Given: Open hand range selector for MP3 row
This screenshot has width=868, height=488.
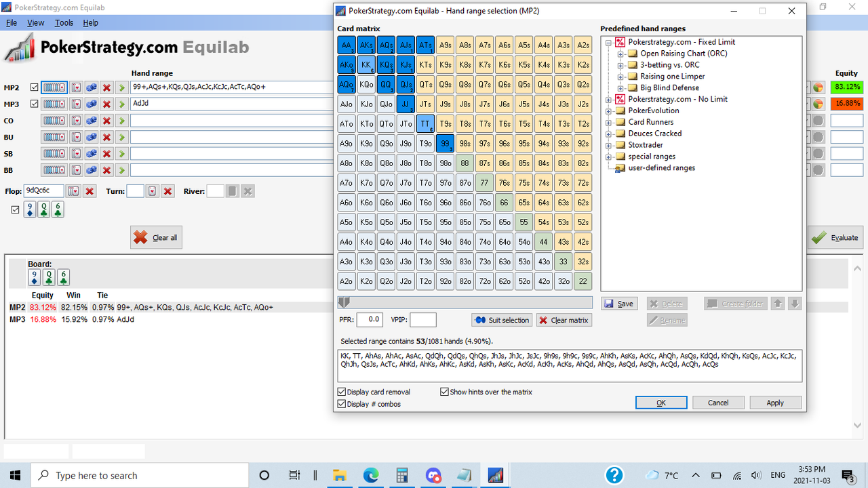Looking at the screenshot, I should (x=54, y=104).
